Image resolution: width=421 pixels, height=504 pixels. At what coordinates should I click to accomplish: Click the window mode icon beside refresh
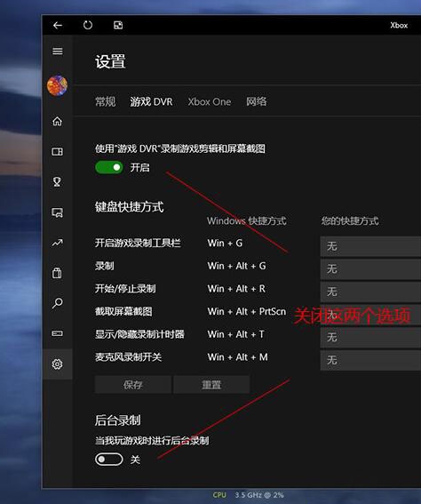118,25
